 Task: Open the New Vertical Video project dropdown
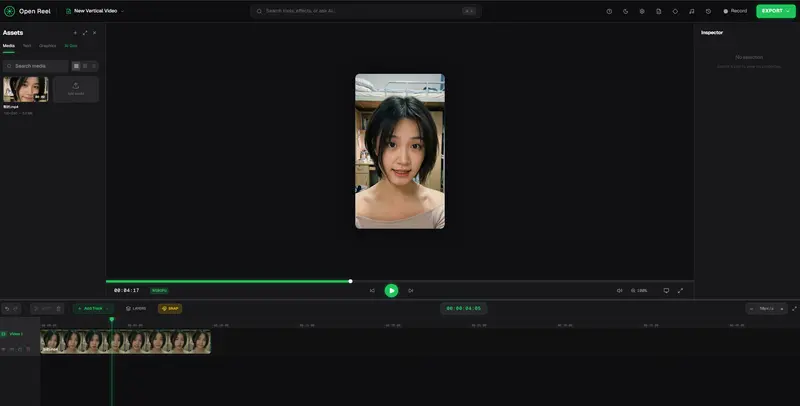pos(95,11)
